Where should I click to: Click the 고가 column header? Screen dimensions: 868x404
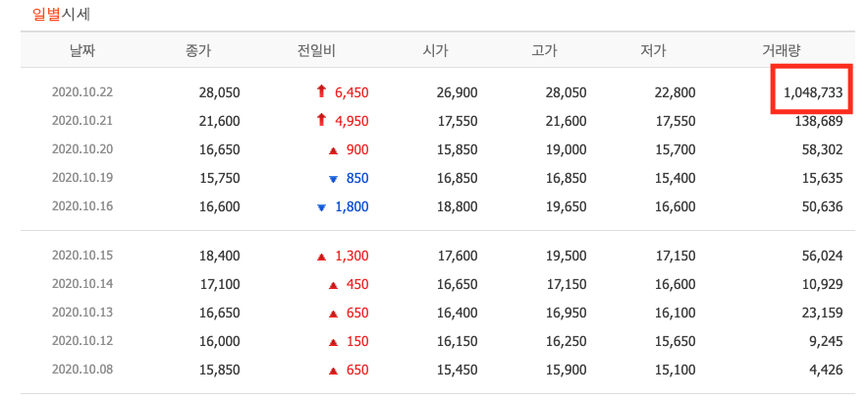544,51
